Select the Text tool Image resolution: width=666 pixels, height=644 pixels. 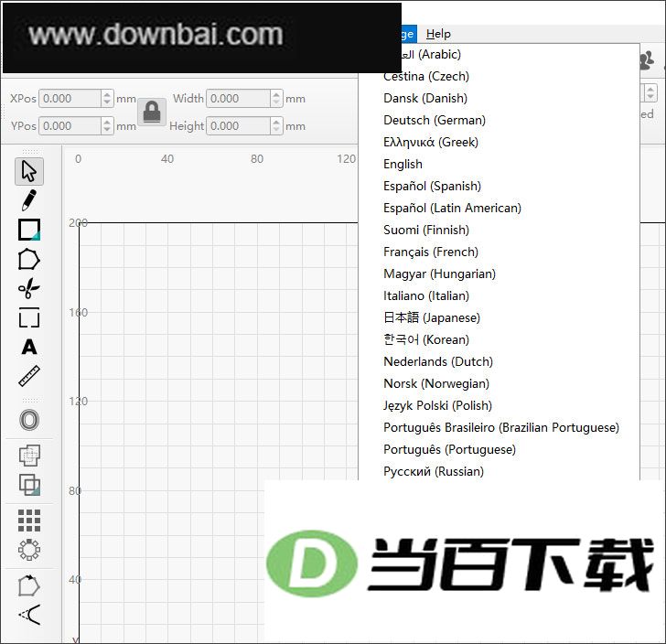(x=29, y=347)
